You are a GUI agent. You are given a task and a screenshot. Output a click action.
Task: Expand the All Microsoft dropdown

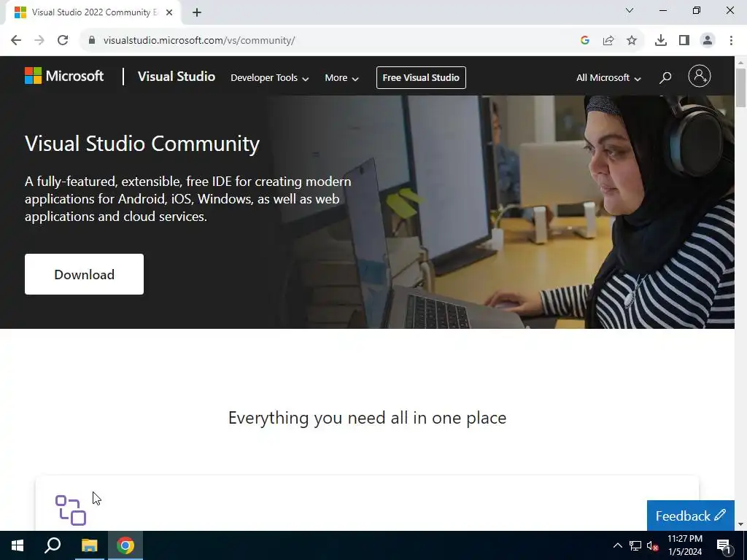[608, 77]
